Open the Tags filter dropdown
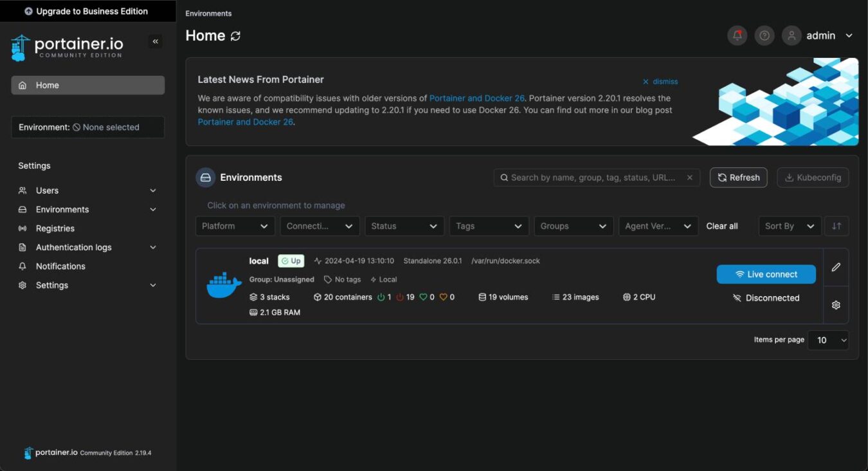The image size is (868, 471). point(489,226)
